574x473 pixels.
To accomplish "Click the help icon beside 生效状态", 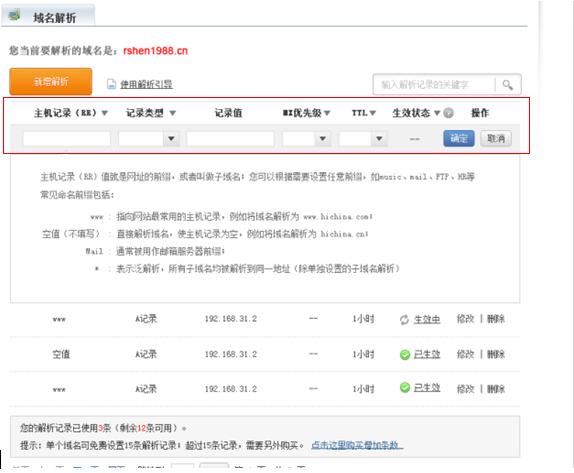I will 448,113.
